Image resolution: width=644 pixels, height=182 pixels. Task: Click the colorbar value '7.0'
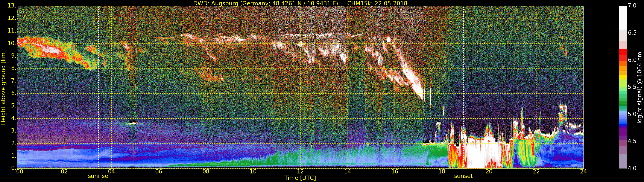click(x=632, y=6)
